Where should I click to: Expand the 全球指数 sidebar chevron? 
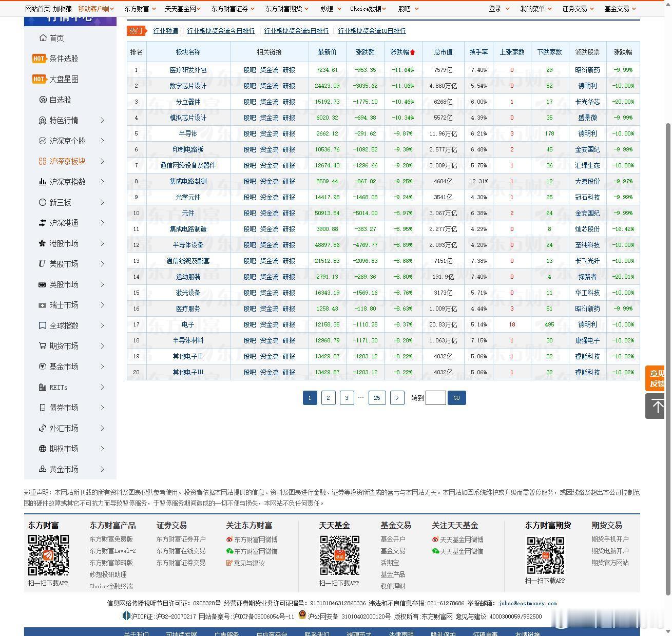coord(102,325)
